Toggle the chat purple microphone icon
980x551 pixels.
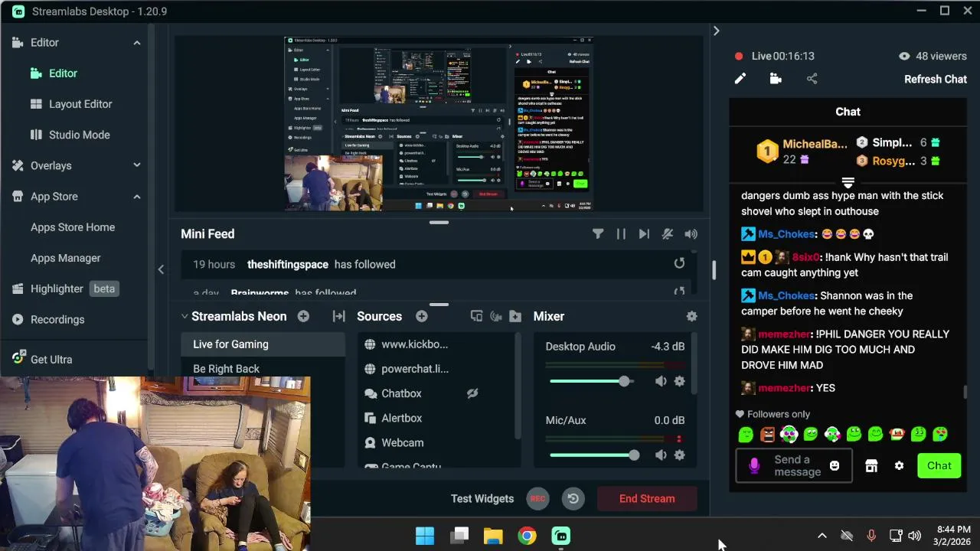754,465
